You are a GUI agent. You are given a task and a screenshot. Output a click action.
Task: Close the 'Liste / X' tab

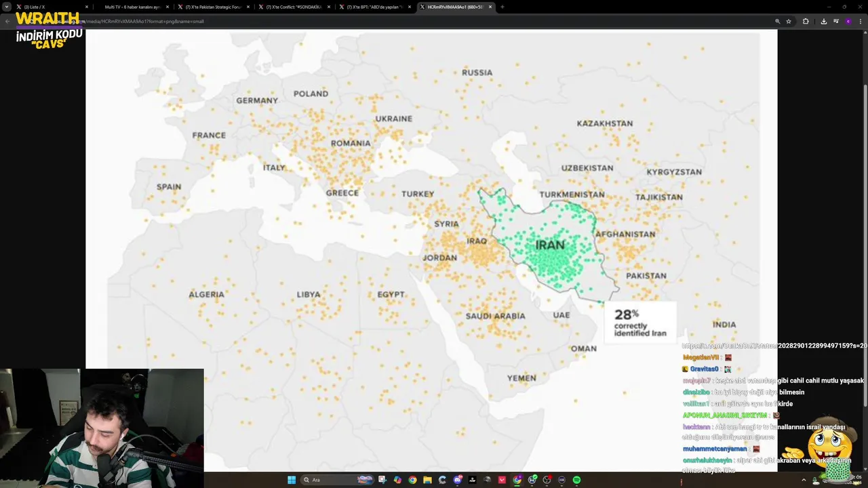(87, 7)
